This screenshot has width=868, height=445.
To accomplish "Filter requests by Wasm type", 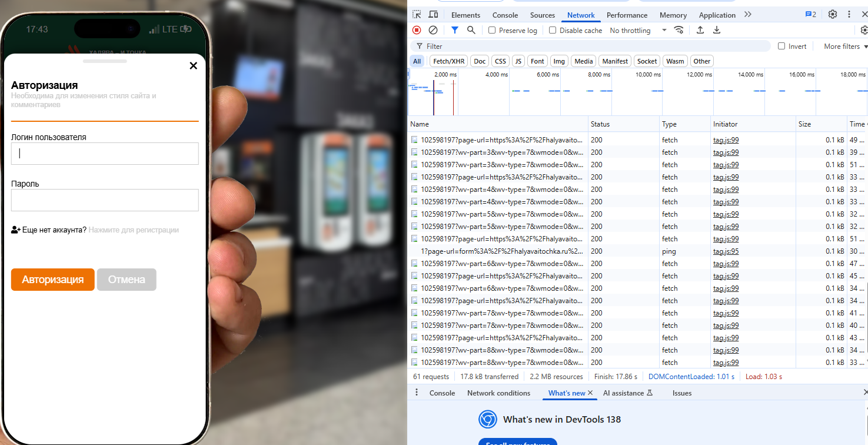I will (676, 61).
